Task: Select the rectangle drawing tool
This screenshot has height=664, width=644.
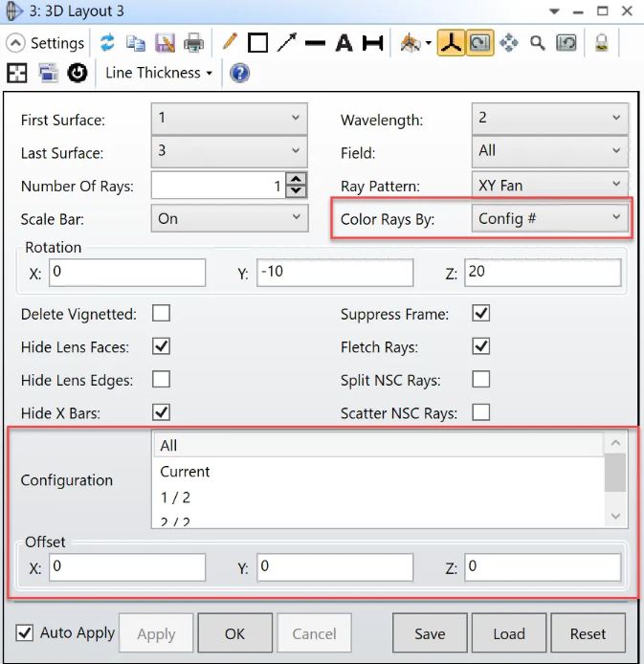Action: tap(257, 43)
